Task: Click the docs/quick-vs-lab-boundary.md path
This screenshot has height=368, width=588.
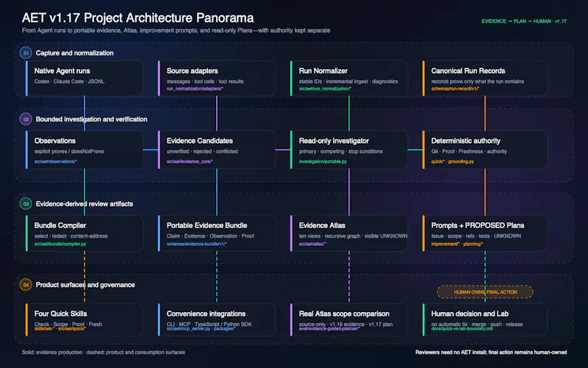Action: click(462, 329)
